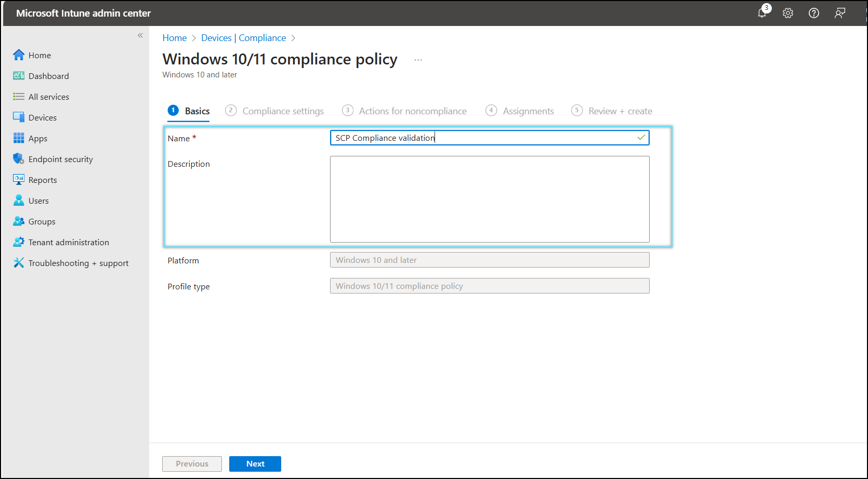Click the Troubleshooting + support wrench icon

[x=19, y=263]
